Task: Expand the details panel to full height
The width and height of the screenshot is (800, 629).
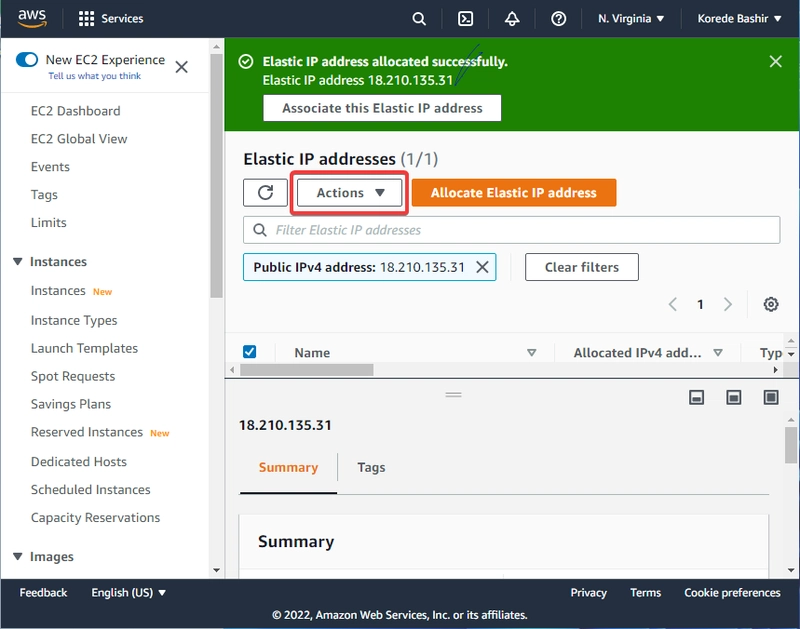Action: [x=771, y=397]
